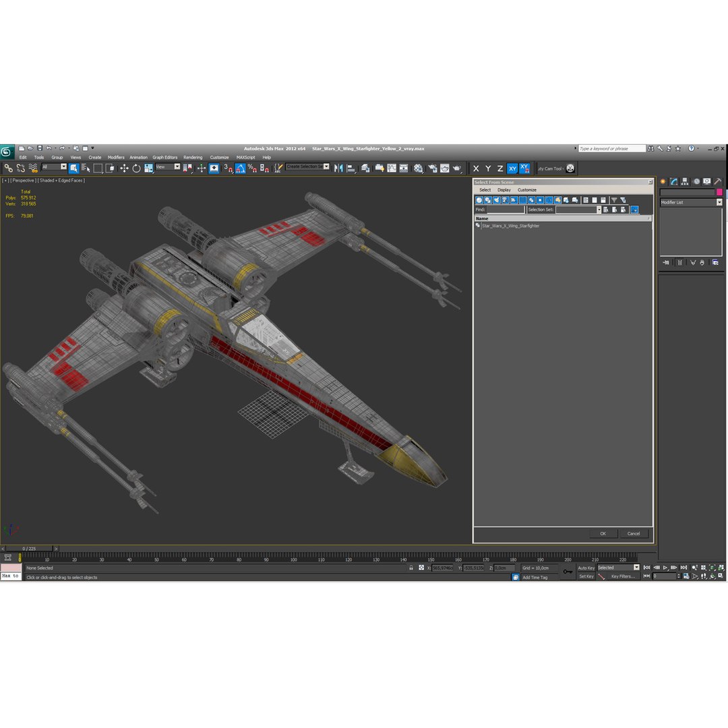Image resolution: width=728 pixels, height=728 pixels.
Task: Choose Rectangular Selection Region tool
Action: tap(98, 168)
